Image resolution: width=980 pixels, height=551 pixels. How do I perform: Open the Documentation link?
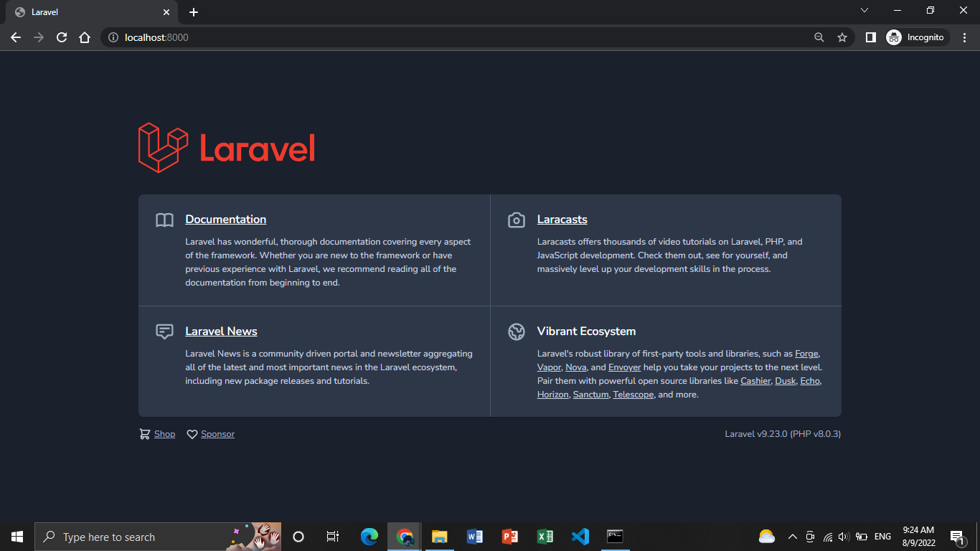[226, 220]
